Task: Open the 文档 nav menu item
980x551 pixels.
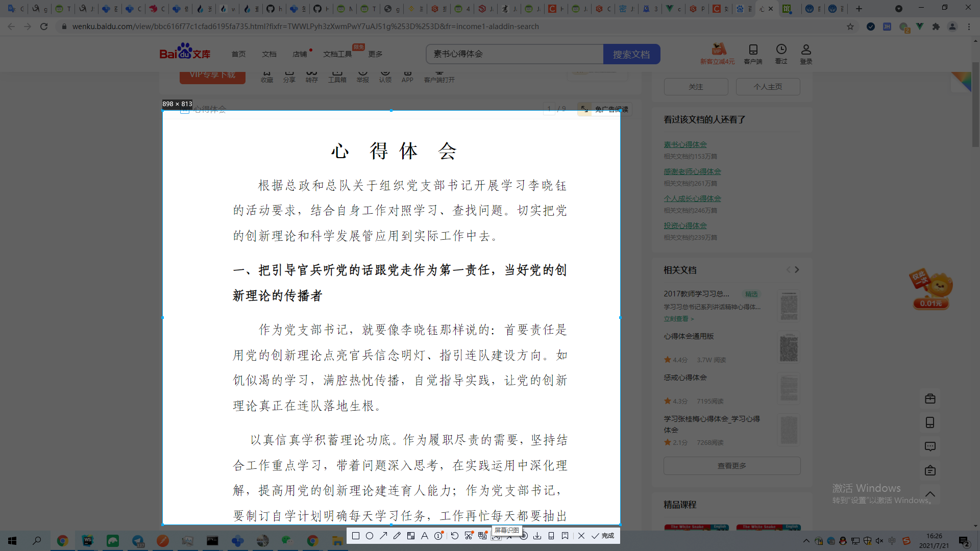Action: 269,54
